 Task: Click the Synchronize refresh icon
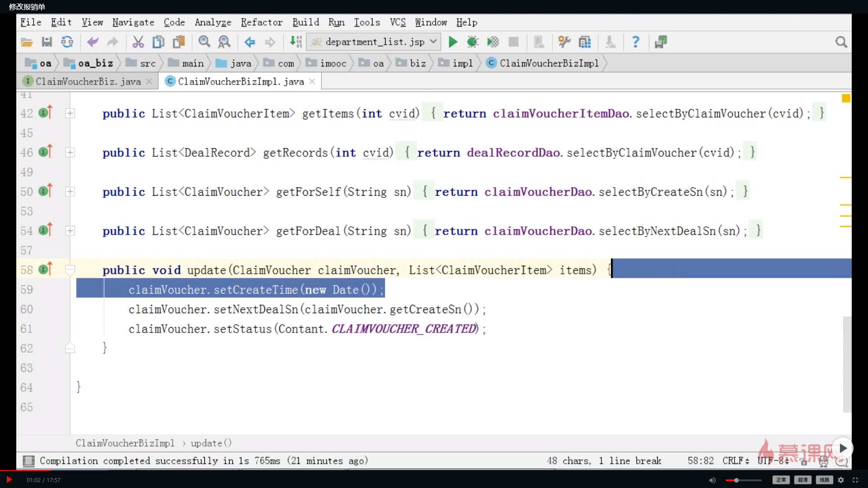click(x=67, y=42)
